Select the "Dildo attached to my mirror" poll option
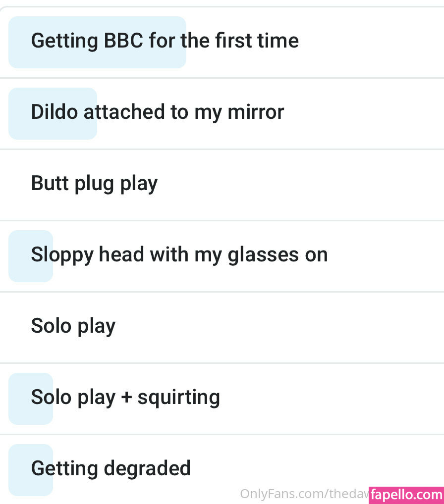 pos(222,113)
